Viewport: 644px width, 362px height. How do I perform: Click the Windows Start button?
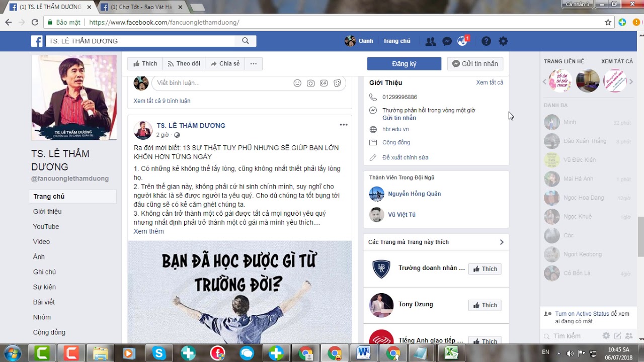(12, 353)
